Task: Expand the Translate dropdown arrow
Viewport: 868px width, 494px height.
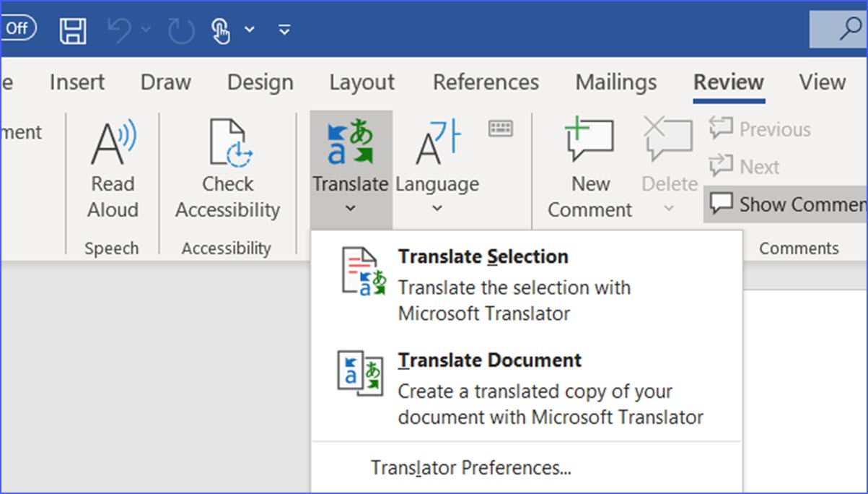Action: coord(351,208)
